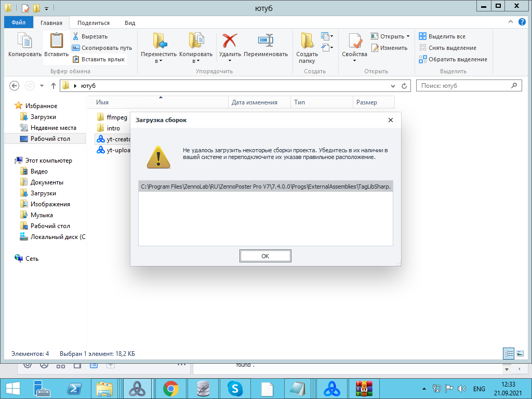Click Скопировать путь in ribbon
Viewport: 532px width, 399px height.
pos(102,48)
